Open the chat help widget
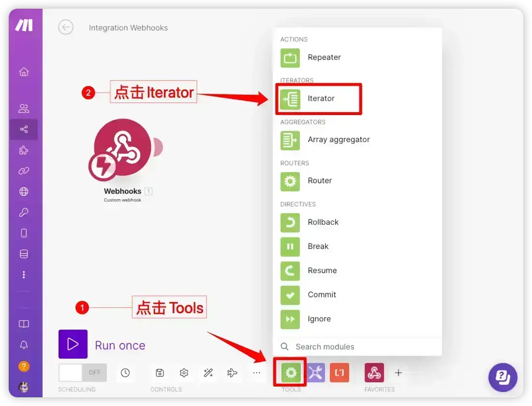 coord(502,377)
